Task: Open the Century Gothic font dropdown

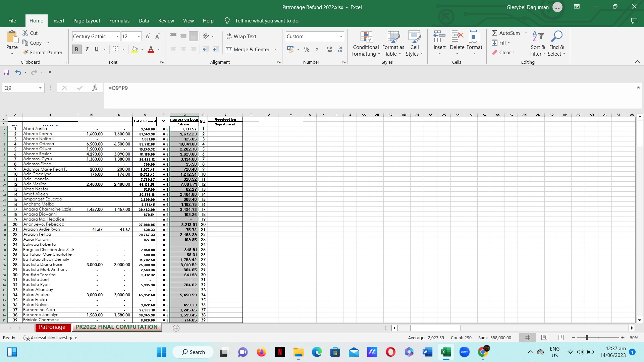Action: pyautogui.click(x=117, y=37)
